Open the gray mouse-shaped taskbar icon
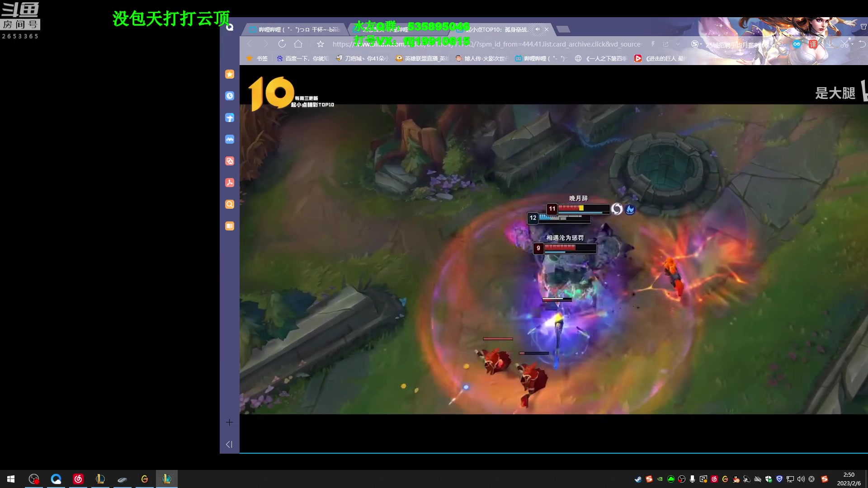The image size is (868, 488). (x=123, y=479)
